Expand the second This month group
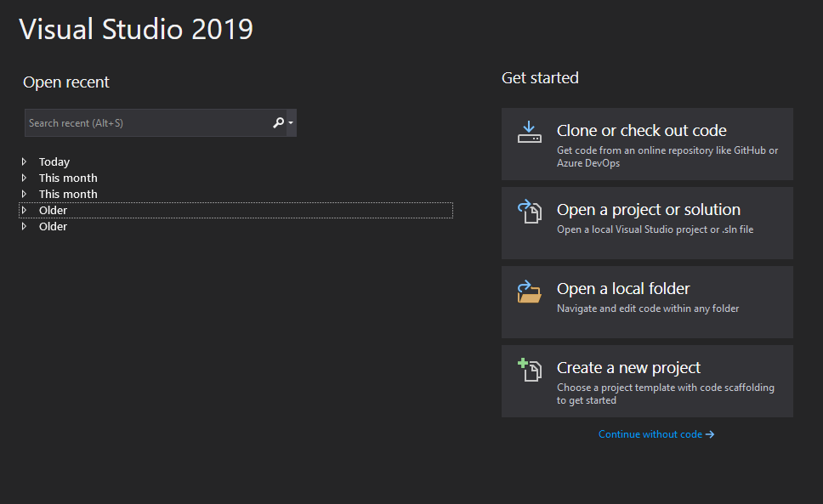 (25, 194)
